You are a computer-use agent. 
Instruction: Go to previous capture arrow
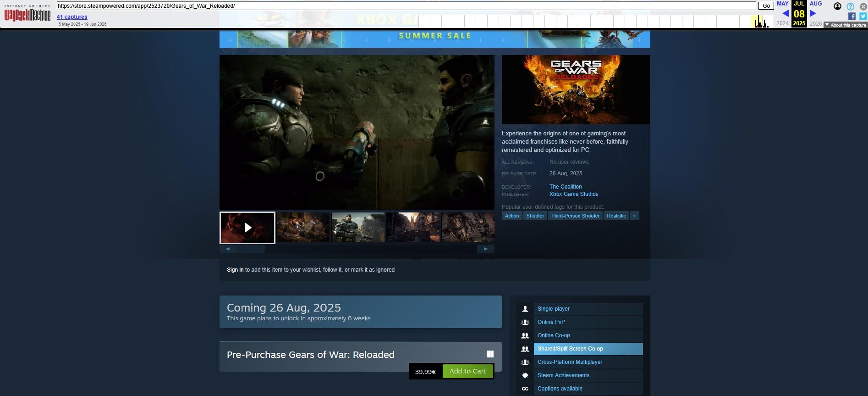click(786, 13)
